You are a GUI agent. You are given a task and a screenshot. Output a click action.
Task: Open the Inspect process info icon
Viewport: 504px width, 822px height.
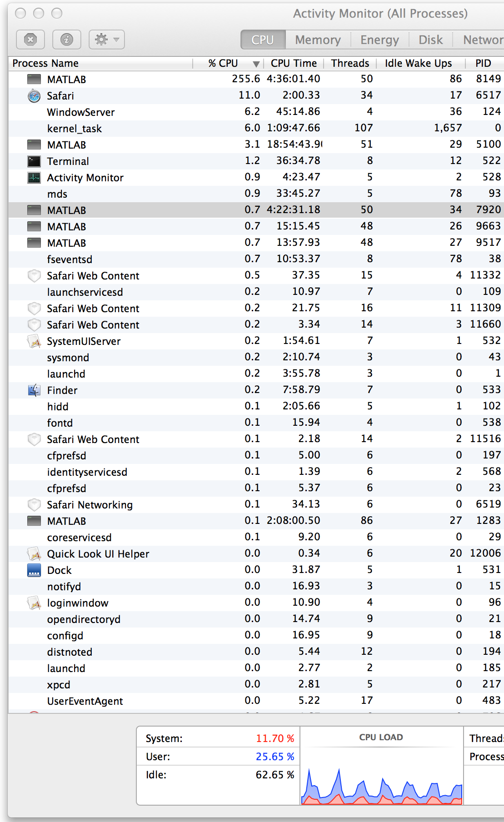click(67, 40)
